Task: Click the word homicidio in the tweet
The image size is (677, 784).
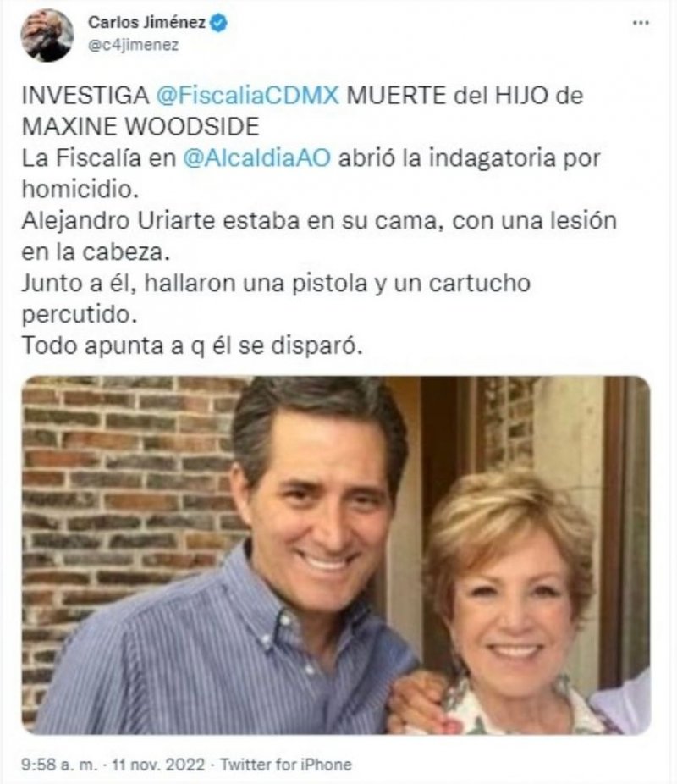Action: (80, 189)
